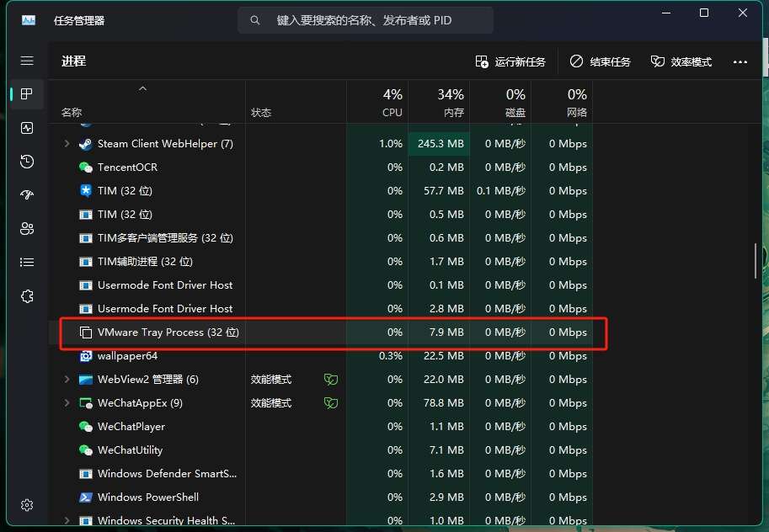Click the 运行新任务 button
The image size is (769, 532).
pos(511,61)
